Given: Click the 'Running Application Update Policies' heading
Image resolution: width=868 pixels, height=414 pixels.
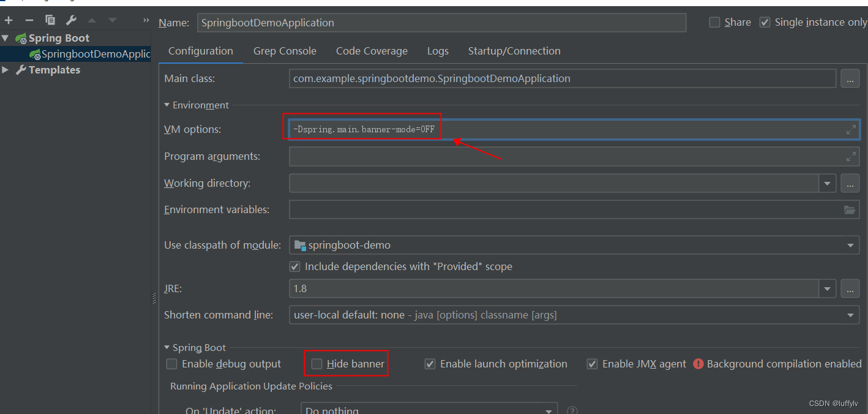Looking at the screenshot, I should pos(251,386).
